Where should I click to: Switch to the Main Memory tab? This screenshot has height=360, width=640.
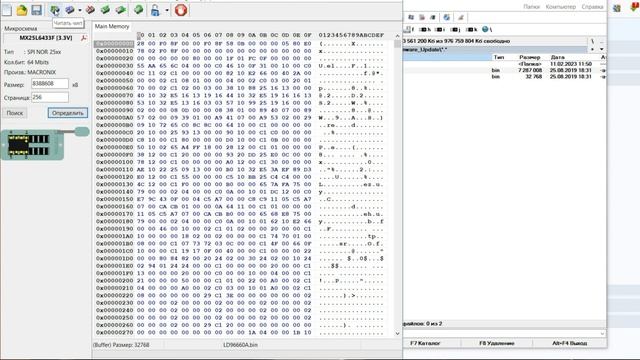(112, 27)
